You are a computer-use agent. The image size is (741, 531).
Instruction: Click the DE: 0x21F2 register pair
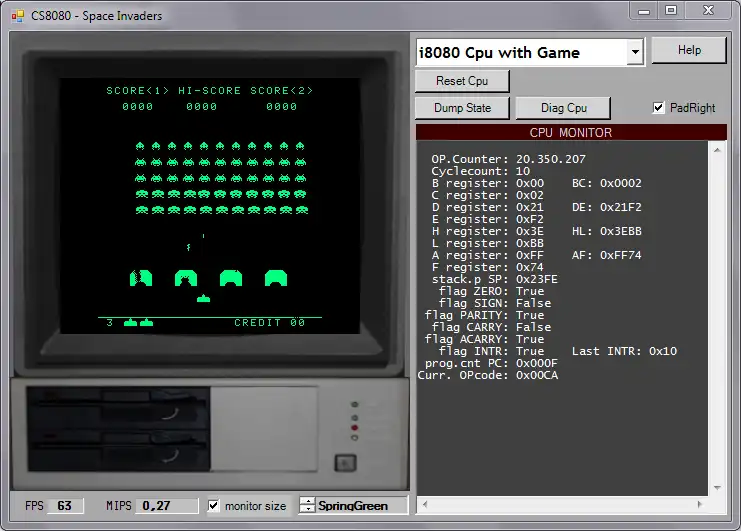[606, 207]
